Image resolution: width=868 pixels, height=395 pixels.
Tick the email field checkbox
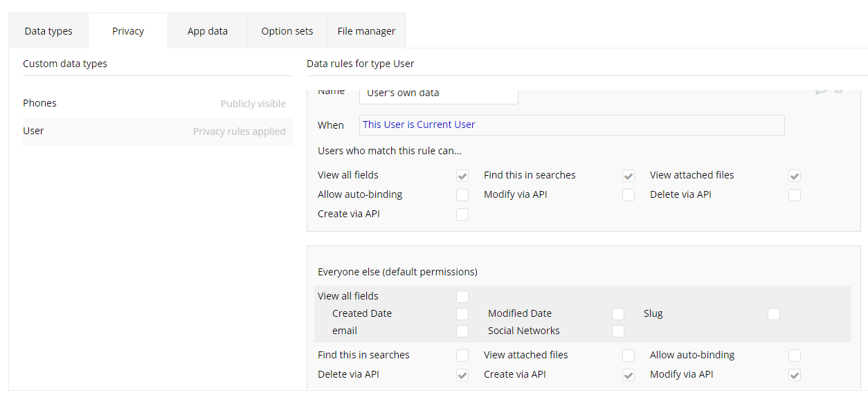click(462, 331)
